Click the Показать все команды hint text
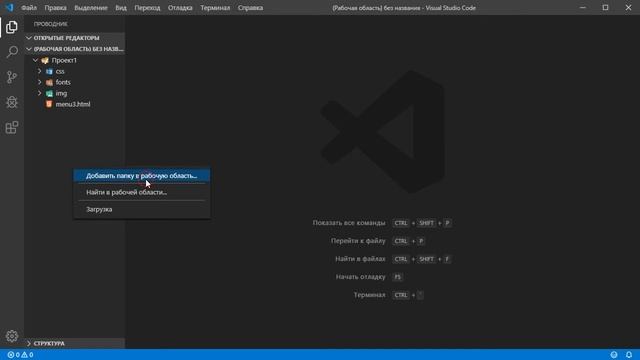Image resolution: width=640 pixels, height=360 pixels. [x=349, y=223]
